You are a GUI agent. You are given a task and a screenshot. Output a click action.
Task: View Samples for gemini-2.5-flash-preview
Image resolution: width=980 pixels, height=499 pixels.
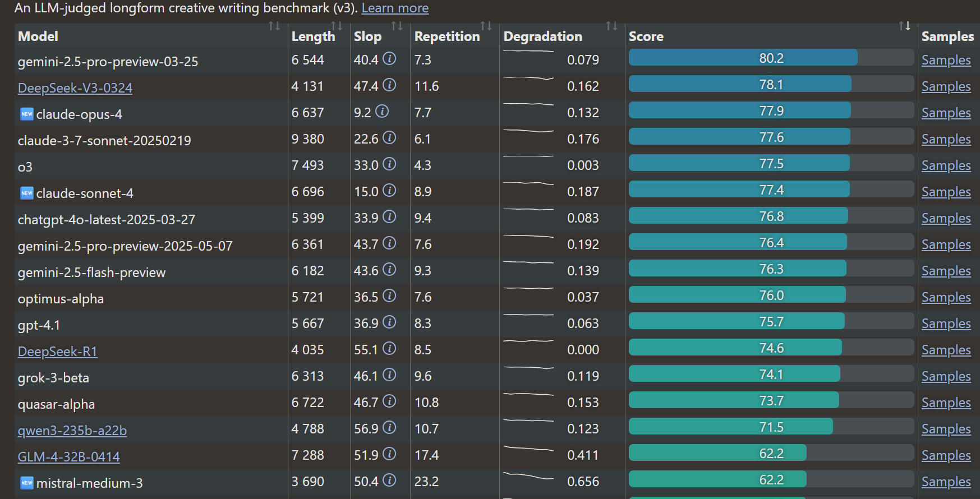click(x=946, y=271)
